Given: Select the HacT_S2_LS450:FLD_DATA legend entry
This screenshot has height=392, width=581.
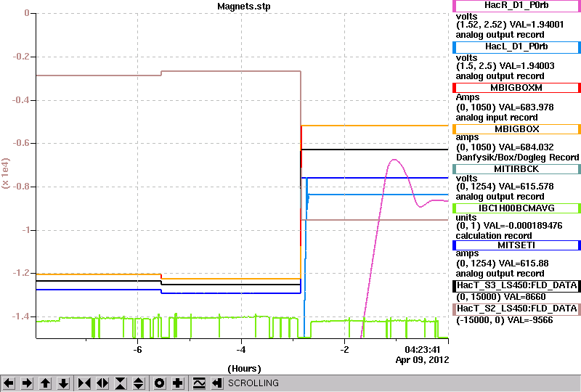Looking at the screenshot, I should pos(516,309).
